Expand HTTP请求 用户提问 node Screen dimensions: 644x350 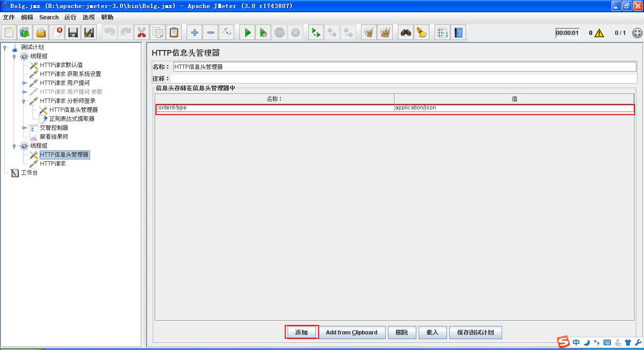click(x=24, y=83)
